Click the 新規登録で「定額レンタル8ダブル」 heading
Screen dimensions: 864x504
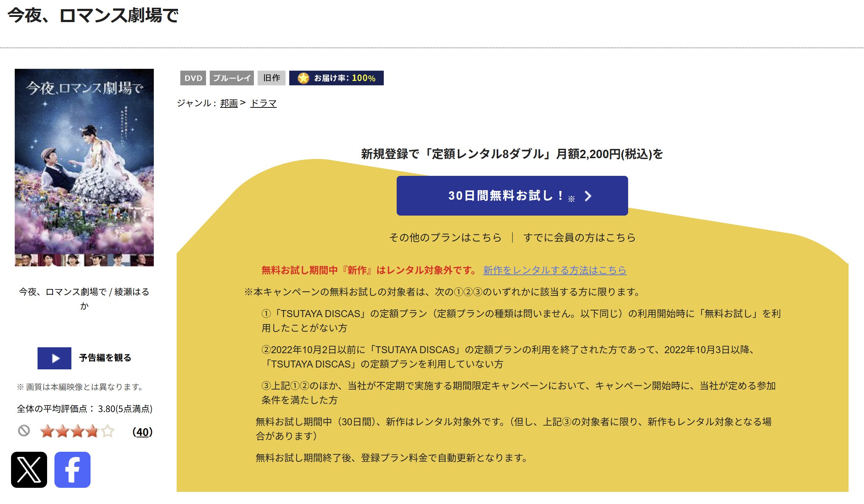512,154
